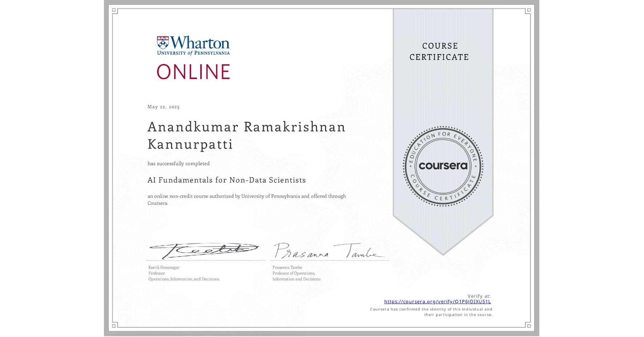644x337 pixels.
Task: Click the surname line Kannurpatti
Action: [x=190, y=144]
